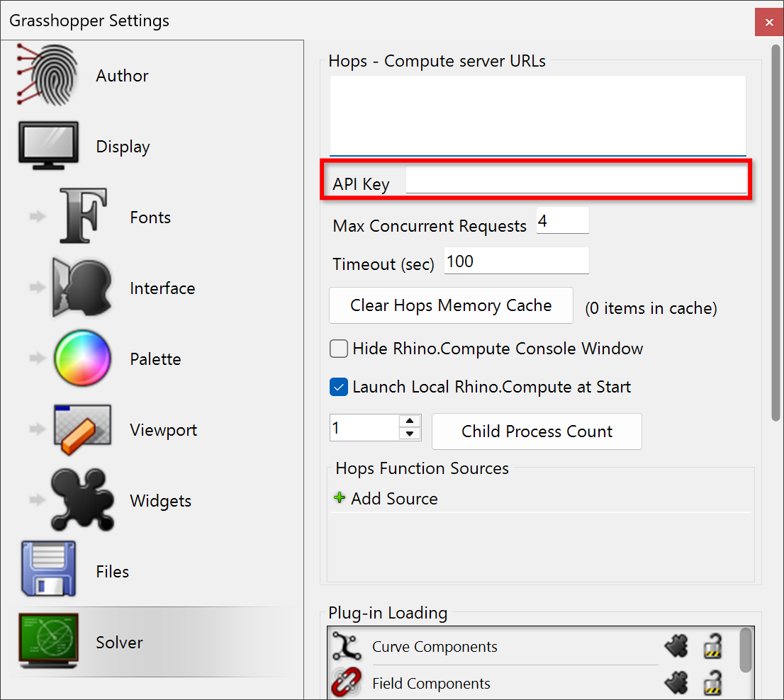Open Fonts settings icon

[82, 218]
